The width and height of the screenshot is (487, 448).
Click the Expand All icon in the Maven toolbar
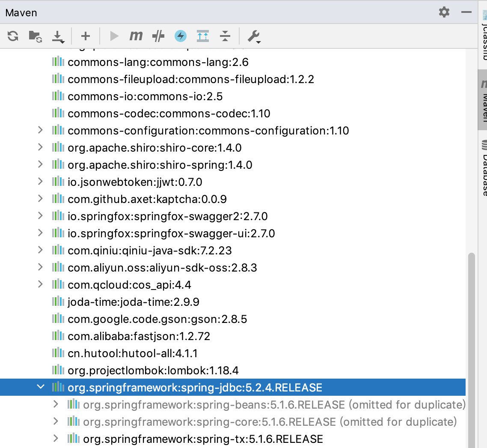coord(203,36)
